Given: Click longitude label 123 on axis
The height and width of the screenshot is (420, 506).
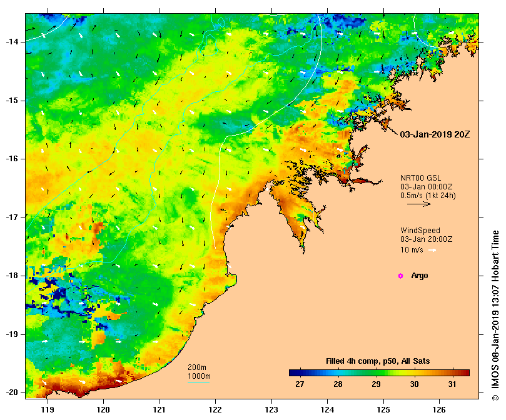Looking at the screenshot, I should coord(271,410).
